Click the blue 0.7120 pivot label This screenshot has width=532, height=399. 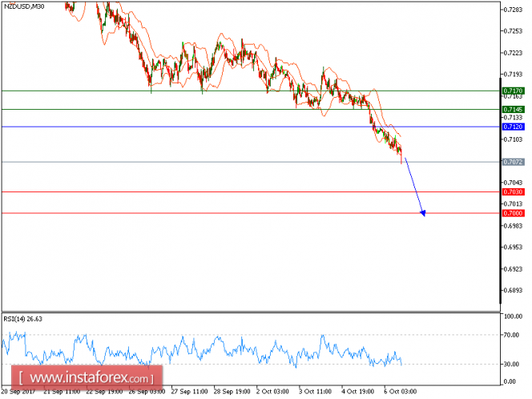(513, 127)
